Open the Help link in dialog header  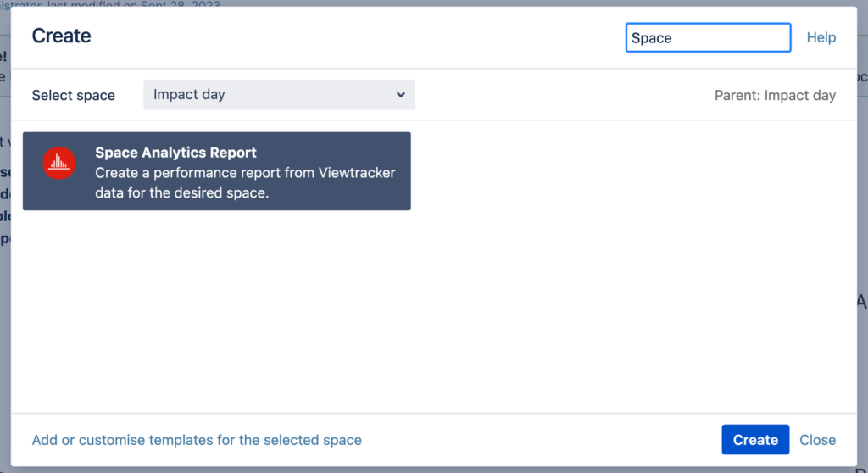[x=821, y=37]
